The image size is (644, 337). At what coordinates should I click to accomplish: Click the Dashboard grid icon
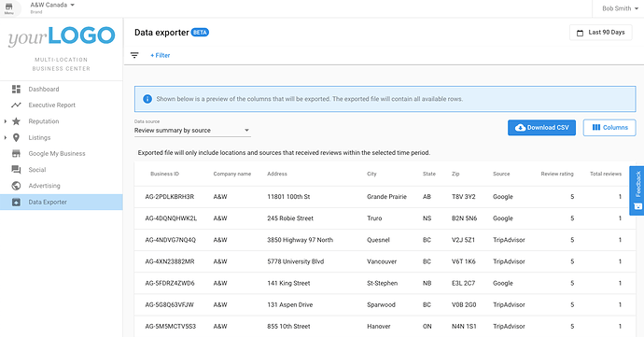click(16, 90)
